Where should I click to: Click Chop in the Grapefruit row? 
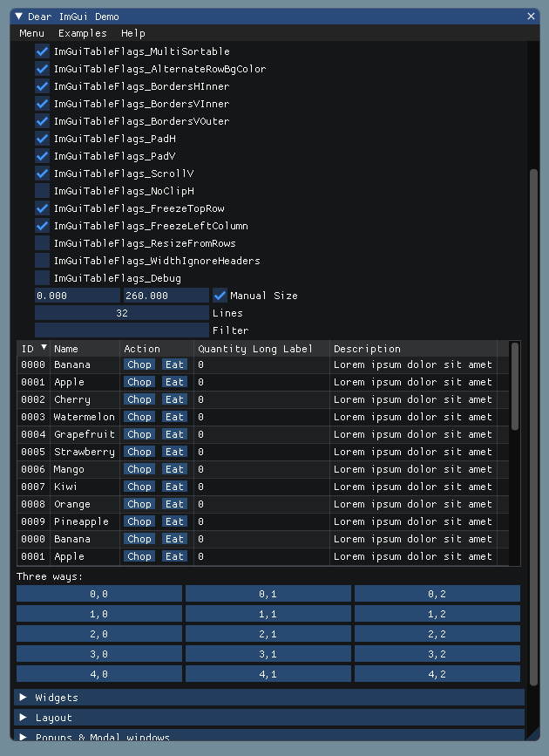coord(139,434)
